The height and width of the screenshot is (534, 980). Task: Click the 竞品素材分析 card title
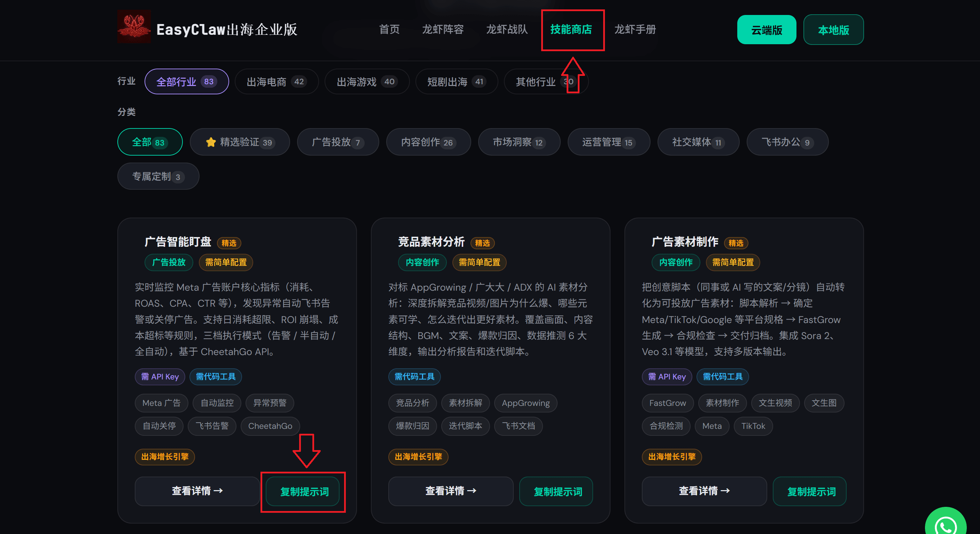[431, 242]
